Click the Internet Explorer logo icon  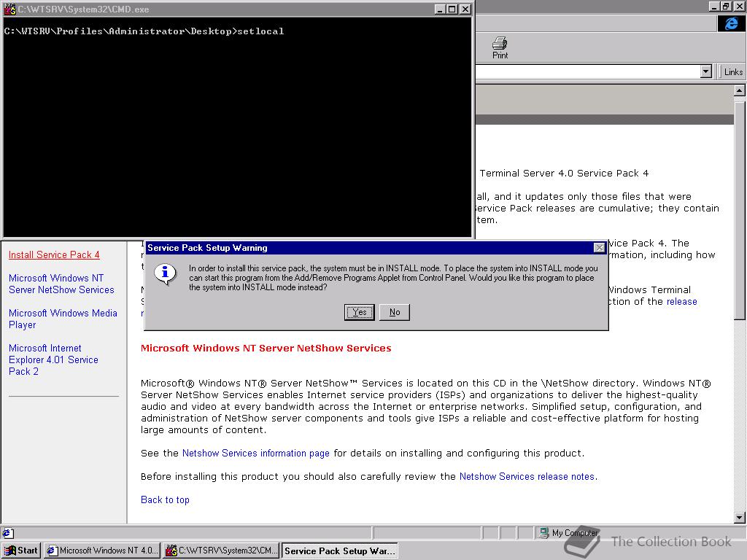coord(731,23)
